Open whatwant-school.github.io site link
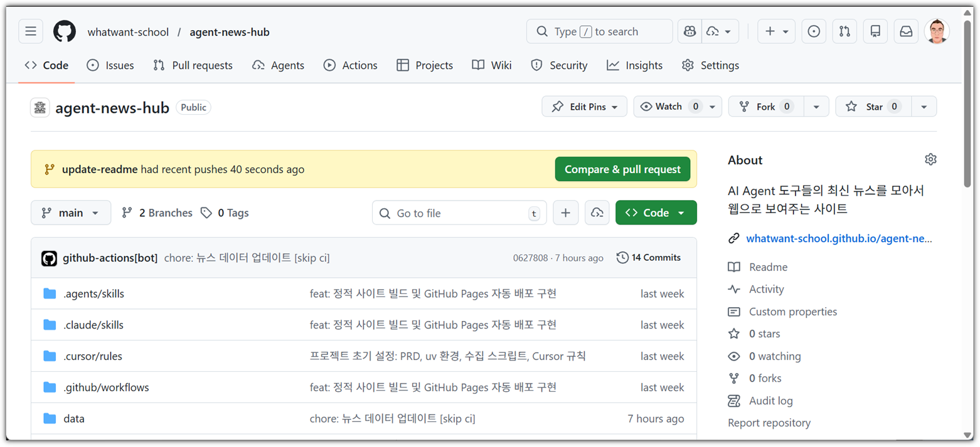Screen dimensions: 980x447 coord(839,239)
